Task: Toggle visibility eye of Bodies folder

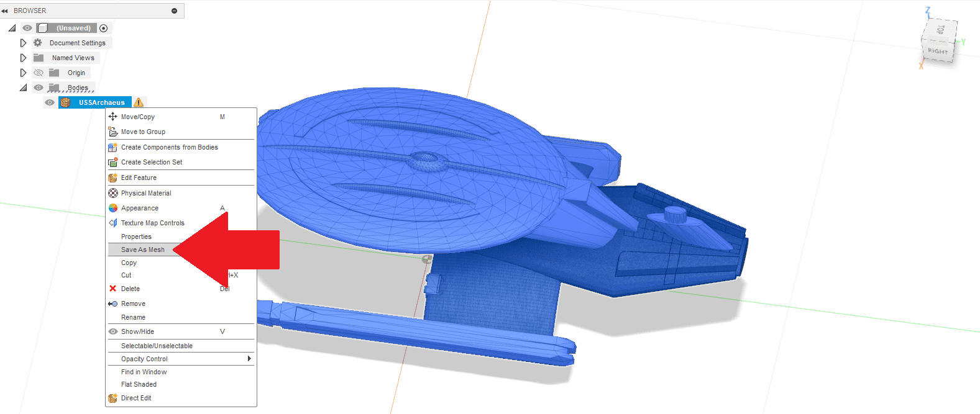Action: 39,88
